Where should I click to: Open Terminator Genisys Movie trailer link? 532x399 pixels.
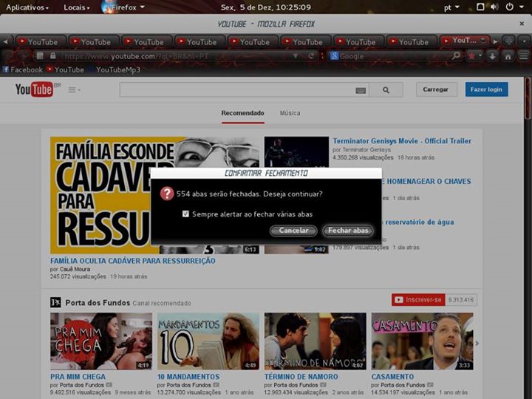coord(402,141)
